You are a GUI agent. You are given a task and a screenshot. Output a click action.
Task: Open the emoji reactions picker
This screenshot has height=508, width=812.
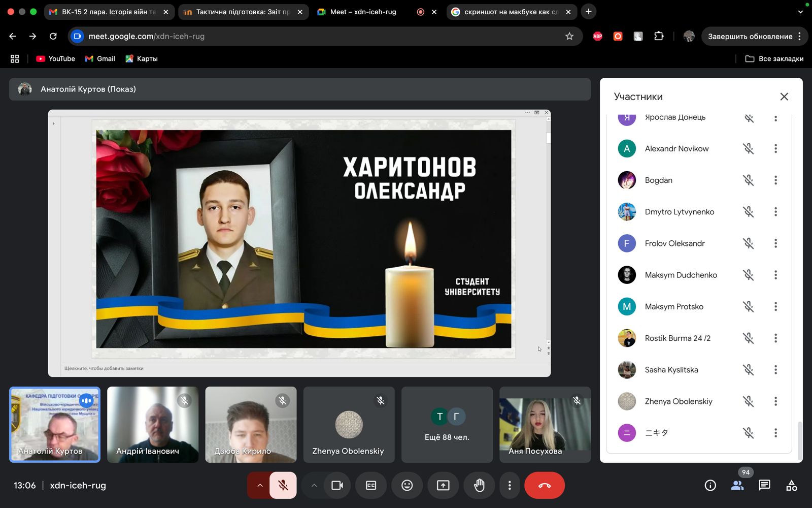click(407, 485)
